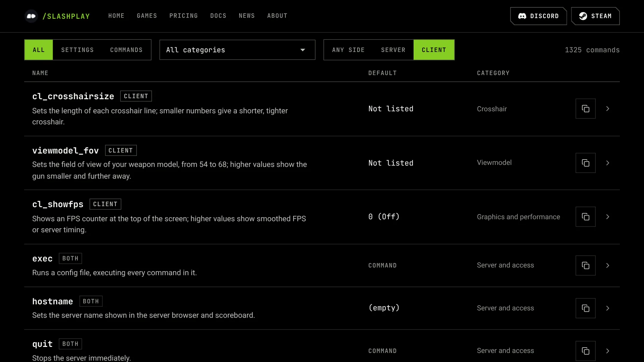Filter by SETTINGS type
Screen dimensions: 644x362
(77, 50)
